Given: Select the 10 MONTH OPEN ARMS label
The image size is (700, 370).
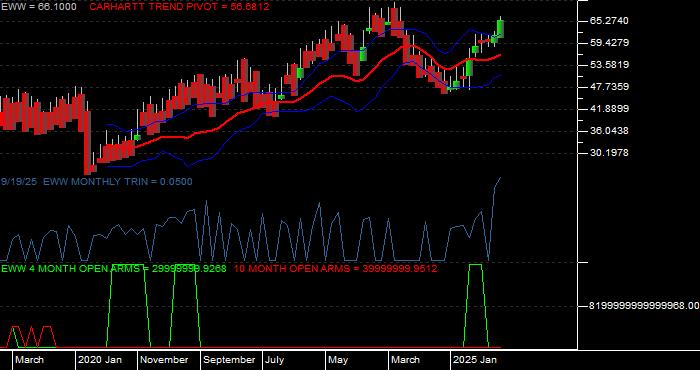Looking at the screenshot, I should tap(336, 269).
